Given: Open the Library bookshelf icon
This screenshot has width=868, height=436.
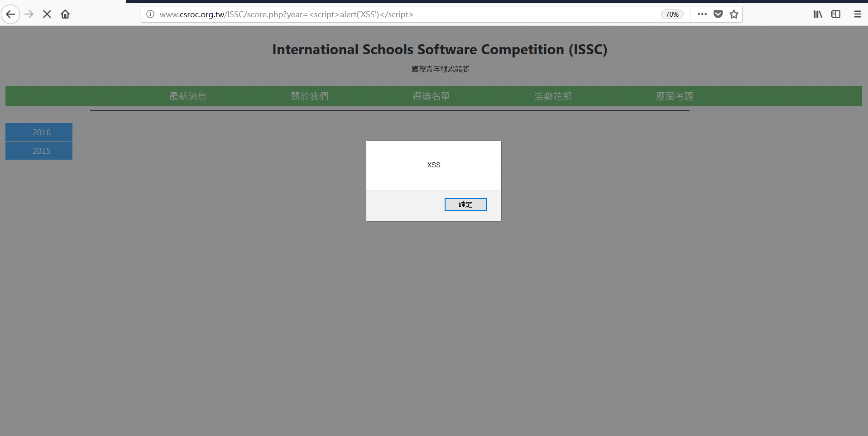Looking at the screenshot, I should [x=818, y=14].
